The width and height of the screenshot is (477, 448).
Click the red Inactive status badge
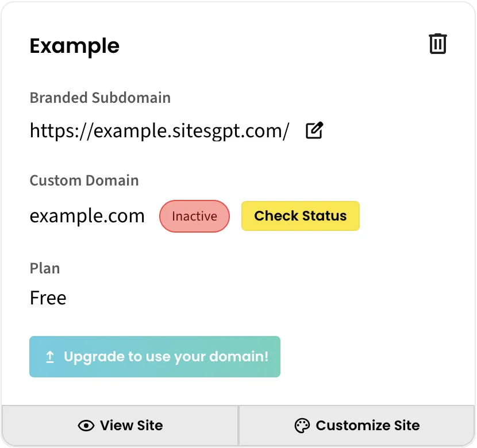pyautogui.click(x=194, y=216)
